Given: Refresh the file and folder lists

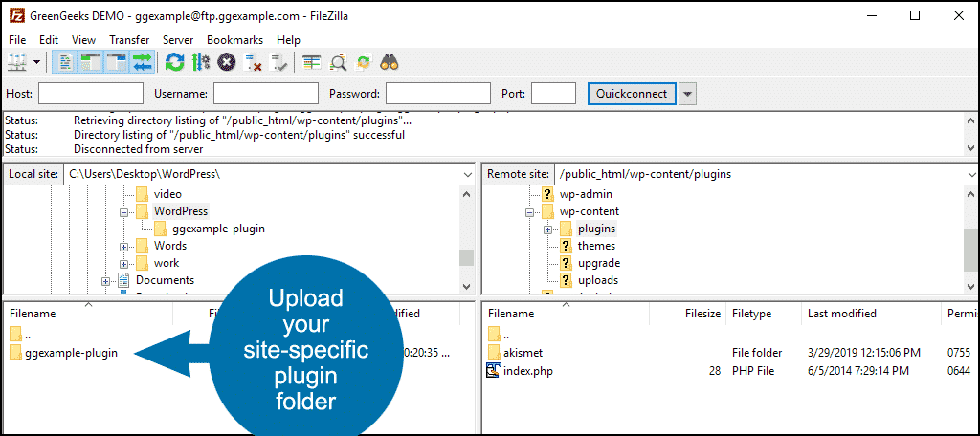Looking at the screenshot, I should [174, 62].
